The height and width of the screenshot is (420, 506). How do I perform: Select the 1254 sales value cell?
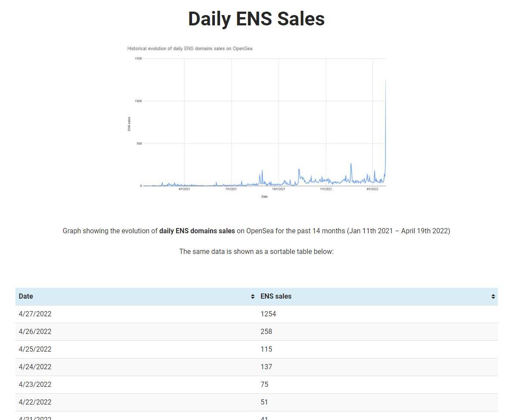point(268,314)
